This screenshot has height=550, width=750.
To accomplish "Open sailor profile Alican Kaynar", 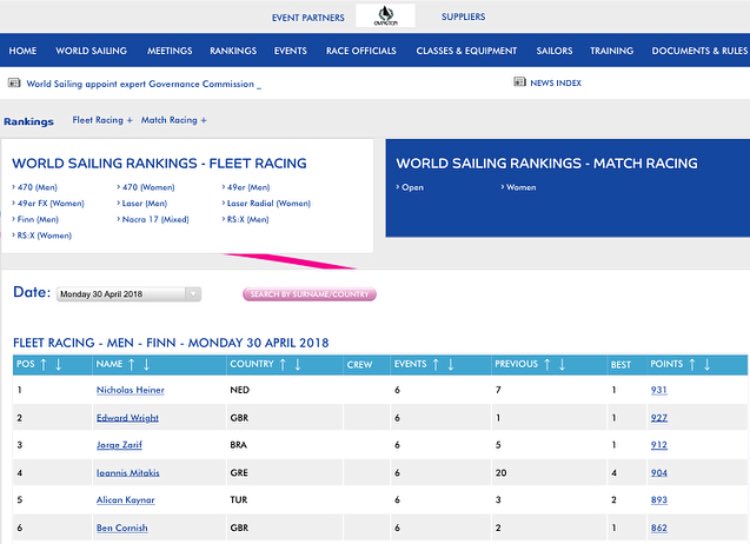I will [x=125, y=500].
